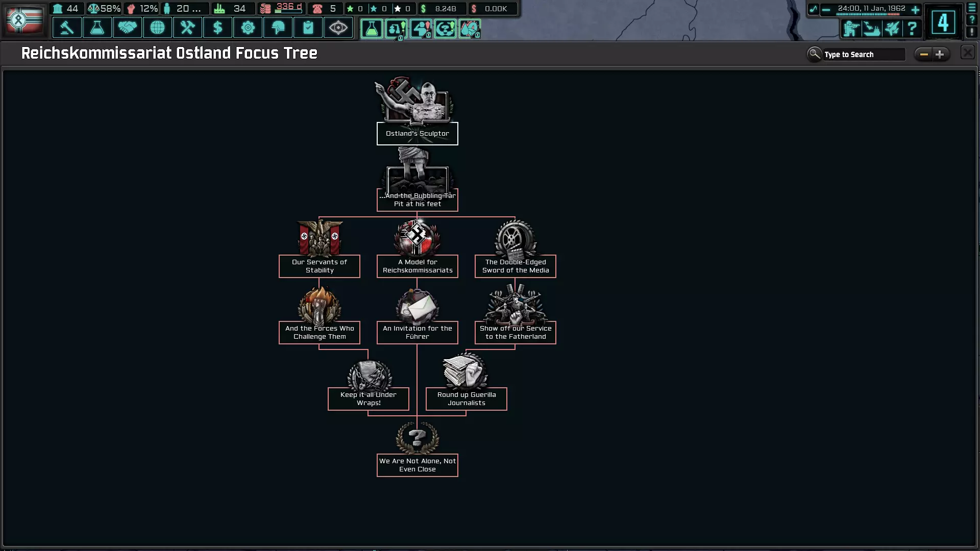Open the diplomacy handshake menu
Viewport: 980px width, 551px height.
pos(127,28)
